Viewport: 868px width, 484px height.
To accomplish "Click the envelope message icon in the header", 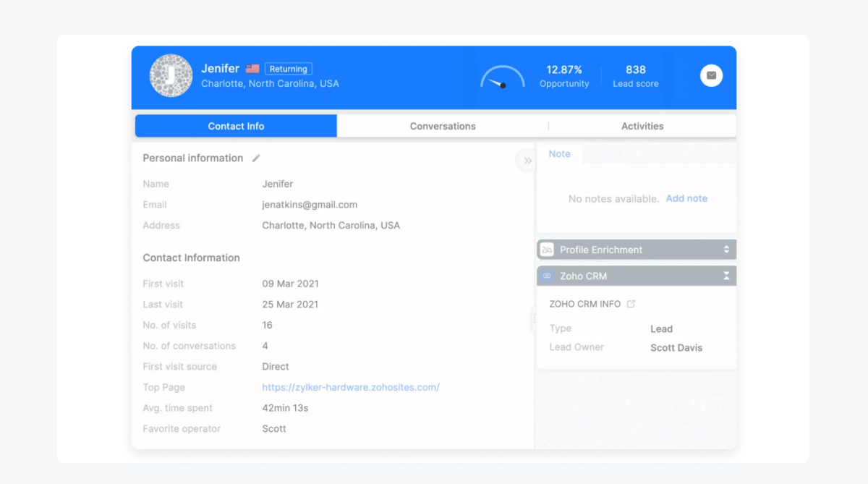I will coord(711,75).
